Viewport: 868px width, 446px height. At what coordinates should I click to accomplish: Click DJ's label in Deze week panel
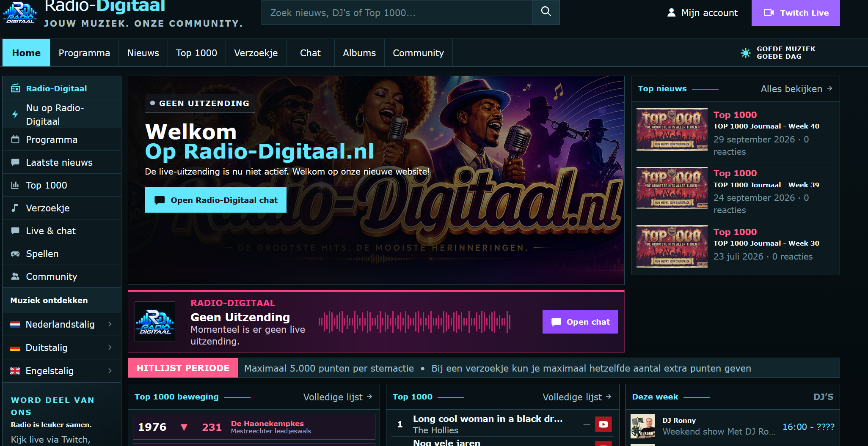[823, 397]
